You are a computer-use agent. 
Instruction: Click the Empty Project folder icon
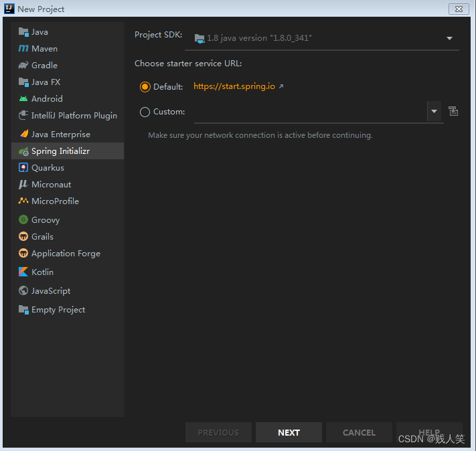[23, 310]
